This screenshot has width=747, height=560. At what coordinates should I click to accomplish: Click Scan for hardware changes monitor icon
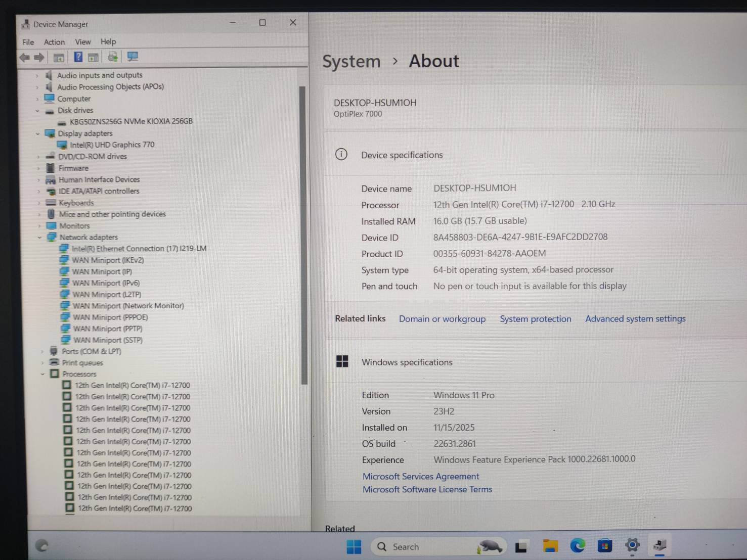pos(133,57)
